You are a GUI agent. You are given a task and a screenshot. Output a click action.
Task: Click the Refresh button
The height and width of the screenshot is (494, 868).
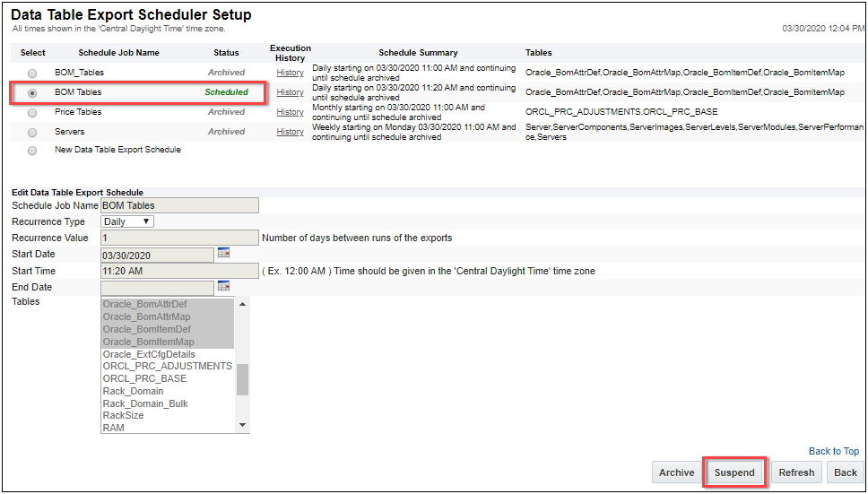[796, 472]
